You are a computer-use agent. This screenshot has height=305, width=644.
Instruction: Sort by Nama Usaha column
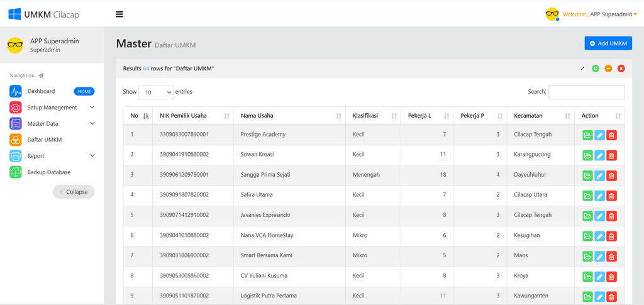[289, 116]
